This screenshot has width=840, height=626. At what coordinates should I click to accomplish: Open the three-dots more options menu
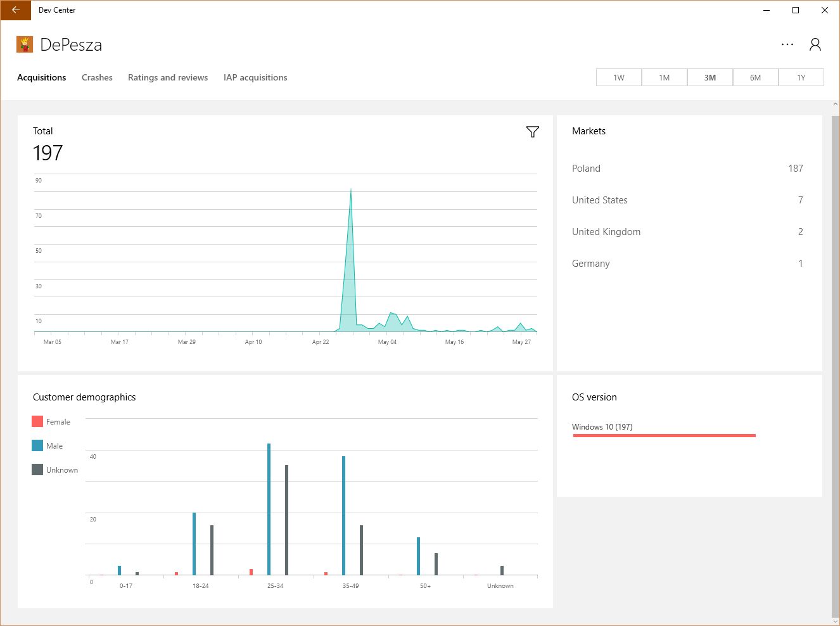pos(787,44)
